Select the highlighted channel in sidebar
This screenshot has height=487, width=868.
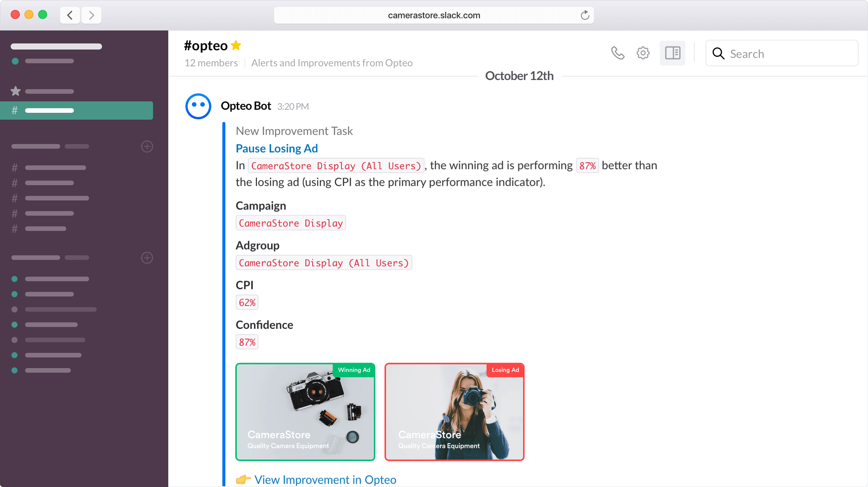[76, 111]
